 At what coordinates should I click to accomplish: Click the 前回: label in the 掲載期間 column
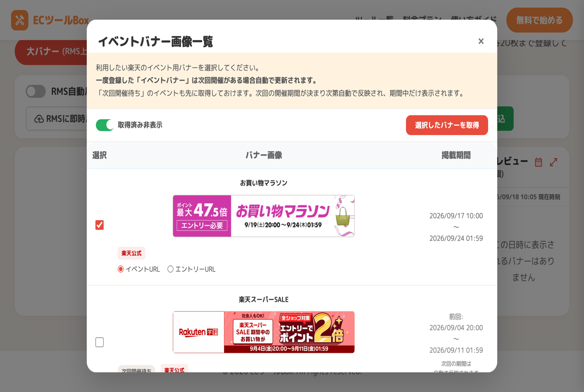click(456, 316)
